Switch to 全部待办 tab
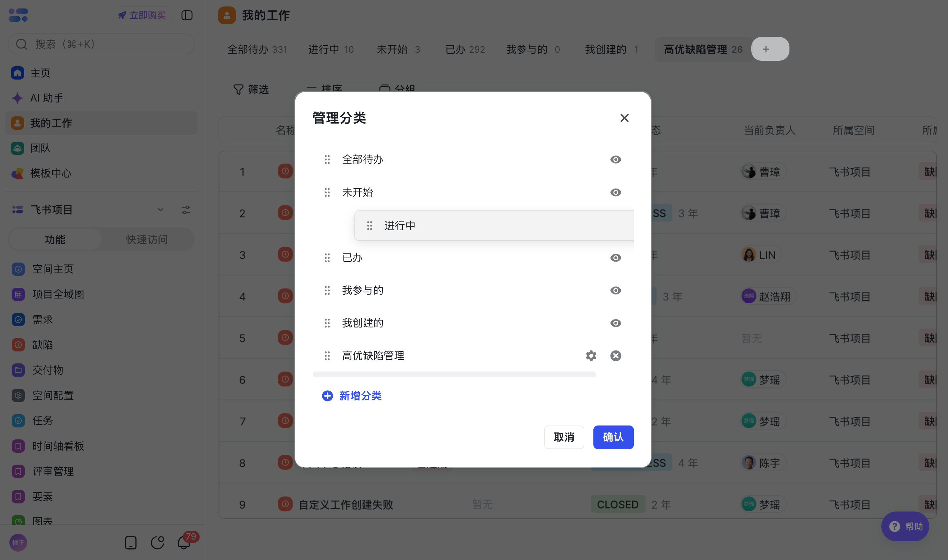 click(x=257, y=49)
